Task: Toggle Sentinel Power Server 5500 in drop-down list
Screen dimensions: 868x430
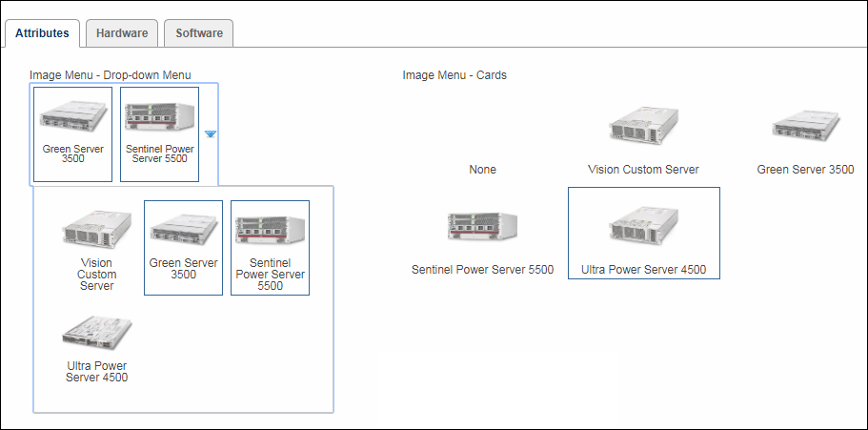Action: click(270, 246)
